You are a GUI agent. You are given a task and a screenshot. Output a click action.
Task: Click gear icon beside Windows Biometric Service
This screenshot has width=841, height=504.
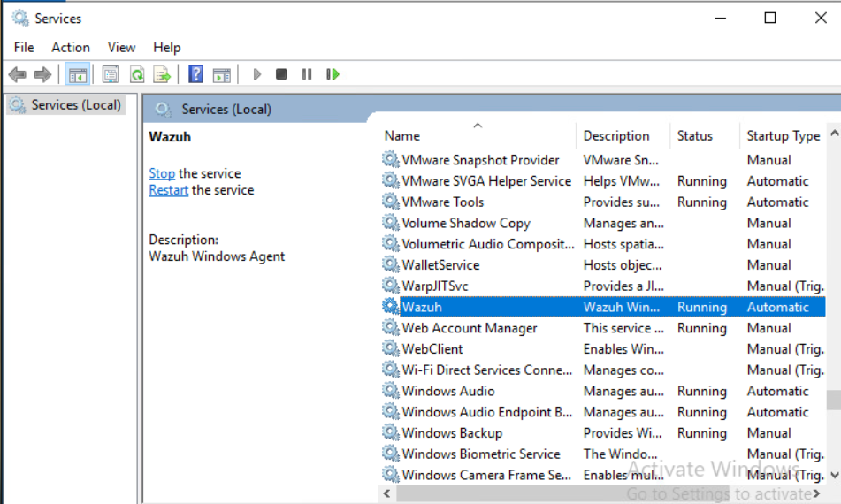point(391,454)
